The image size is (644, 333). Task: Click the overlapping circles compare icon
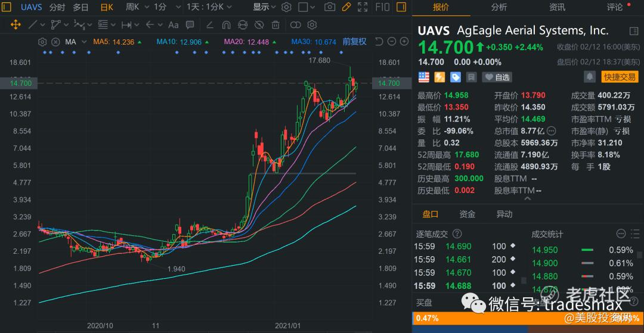pyautogui.click(x=296, y=25)
